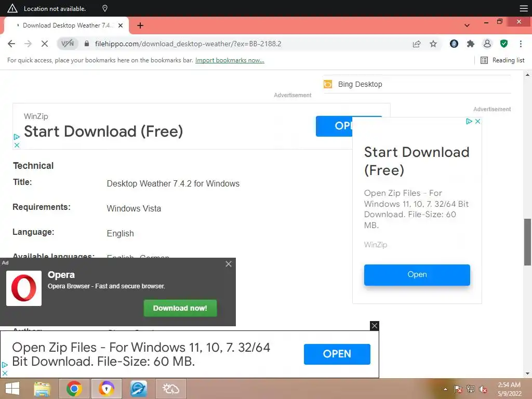Toggle the VPN badge in the address bar
This screenshot has height=399, width=532.
[x=68, y=44]
